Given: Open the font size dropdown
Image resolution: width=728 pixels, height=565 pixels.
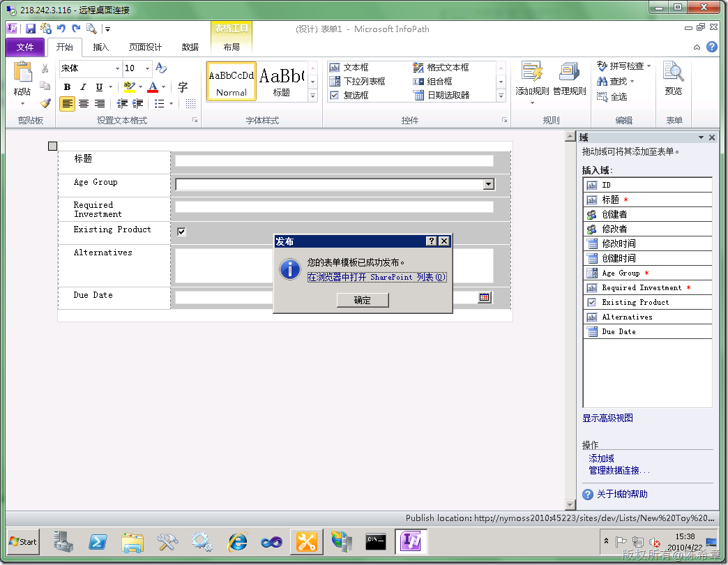Looking at the screenshot, I should point(148,69).
